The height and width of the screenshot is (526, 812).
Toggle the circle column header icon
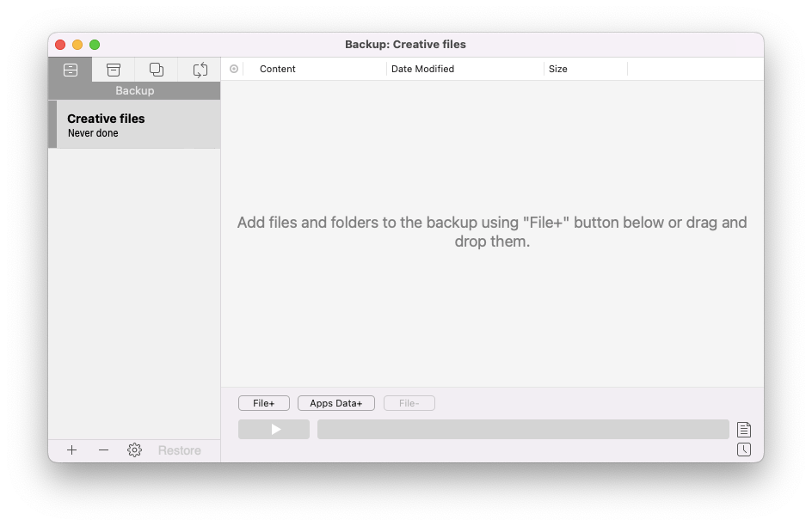[x=234, y=69]
